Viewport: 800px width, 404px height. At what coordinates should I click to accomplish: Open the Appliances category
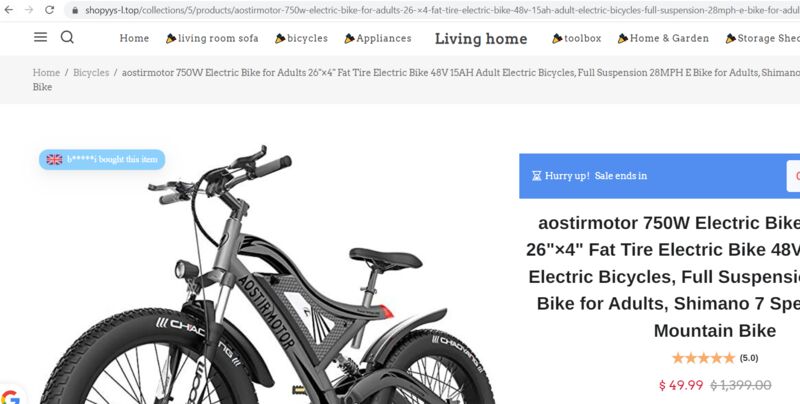coord(378,38)
